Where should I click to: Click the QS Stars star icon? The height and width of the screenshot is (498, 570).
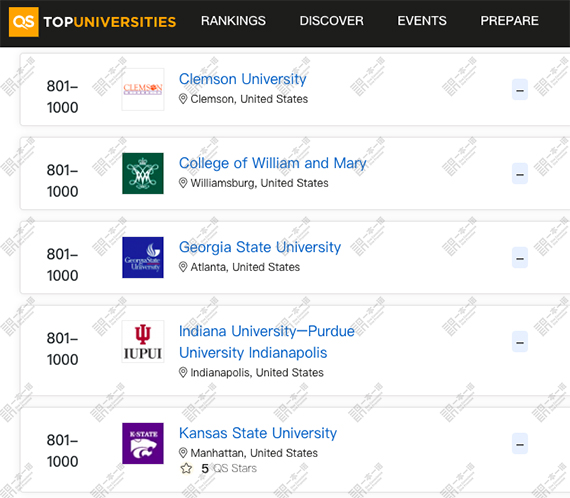pyautogui.click(x=186, y=468)
